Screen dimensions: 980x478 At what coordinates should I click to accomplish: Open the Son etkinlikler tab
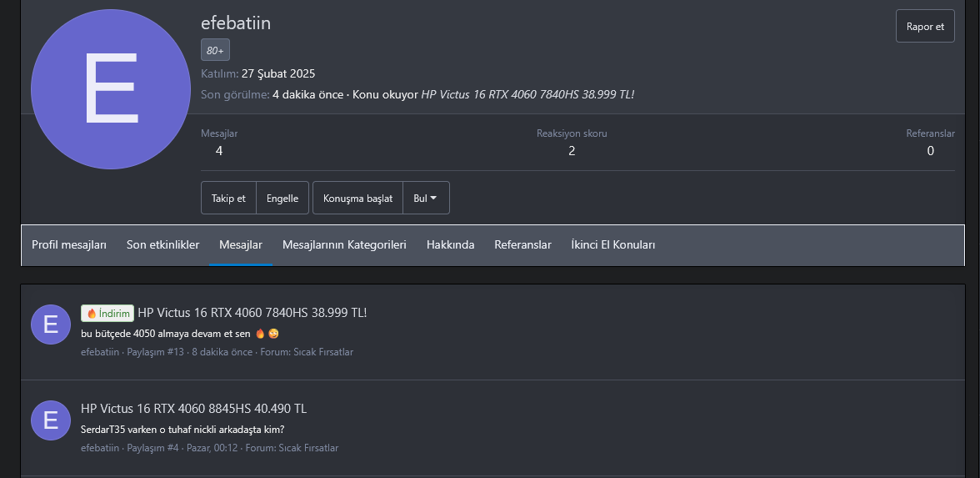click(x=162, y=244)
